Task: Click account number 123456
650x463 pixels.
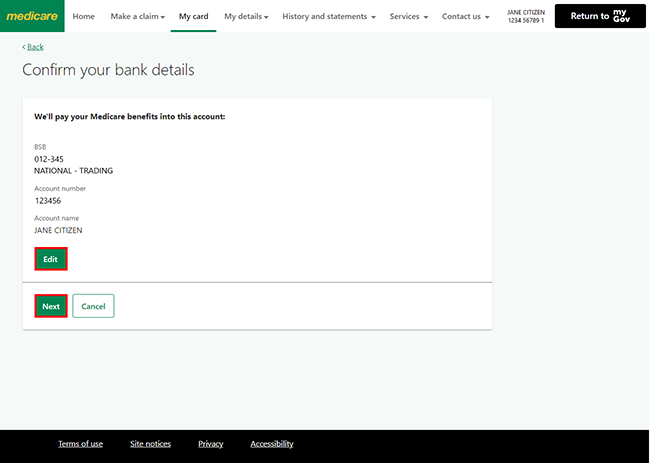Action: 48,201
